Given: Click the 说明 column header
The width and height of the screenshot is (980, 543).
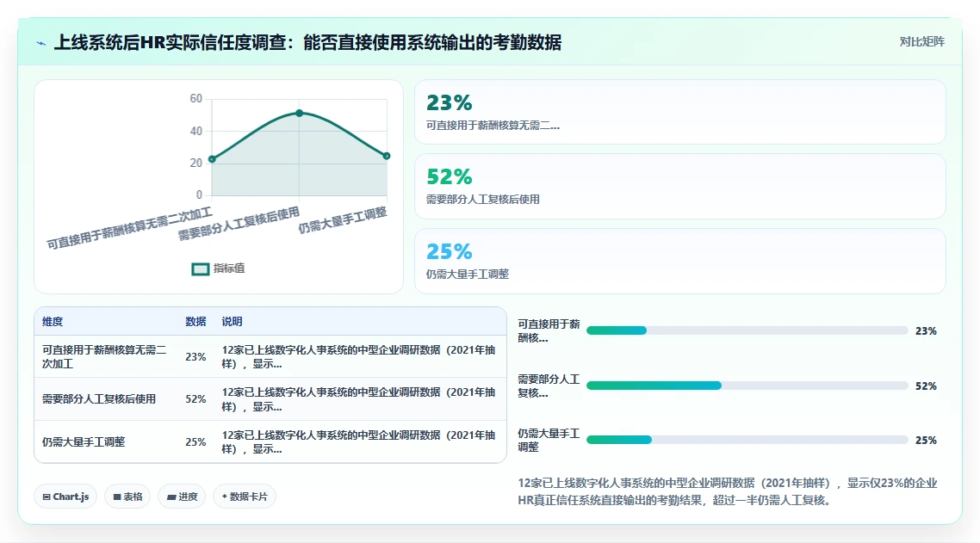Looking at the screenshot, I should [232, 321].
